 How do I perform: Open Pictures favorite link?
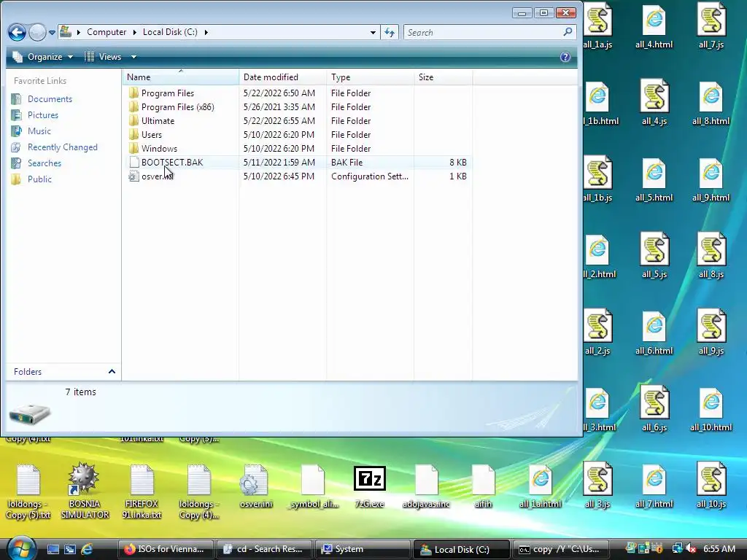tap(42, 115)
